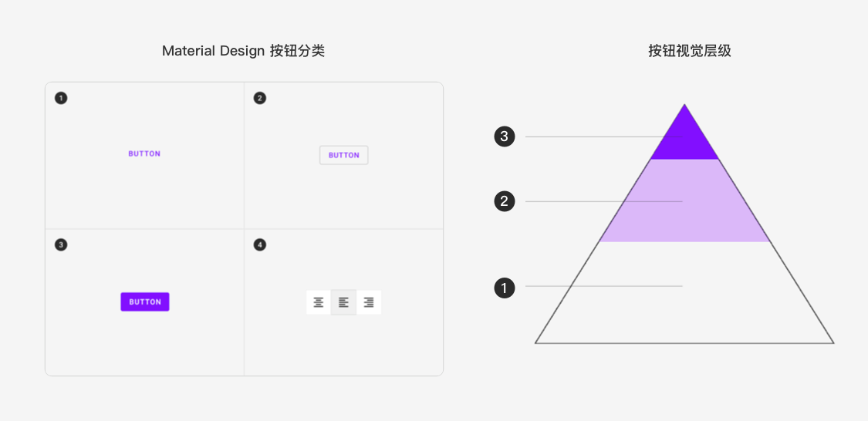Click badge 4 in the button grid
868x421 pixels.
coord(259,244)
